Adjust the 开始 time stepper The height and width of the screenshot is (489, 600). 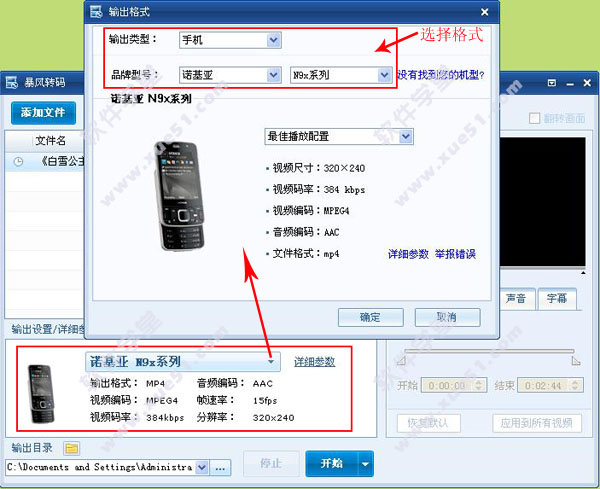479,385
